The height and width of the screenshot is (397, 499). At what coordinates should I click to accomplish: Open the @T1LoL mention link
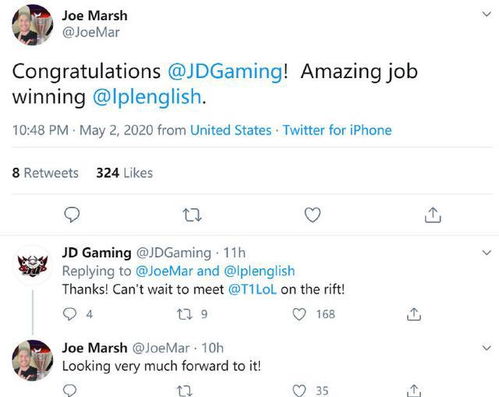pyautogui.click(x=252, y=289)
